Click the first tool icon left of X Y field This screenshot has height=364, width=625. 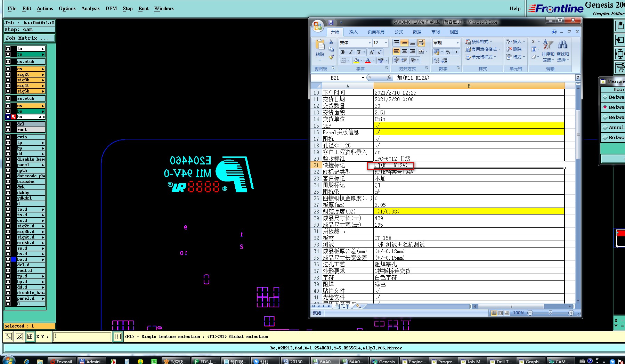[x=9, y=337]
